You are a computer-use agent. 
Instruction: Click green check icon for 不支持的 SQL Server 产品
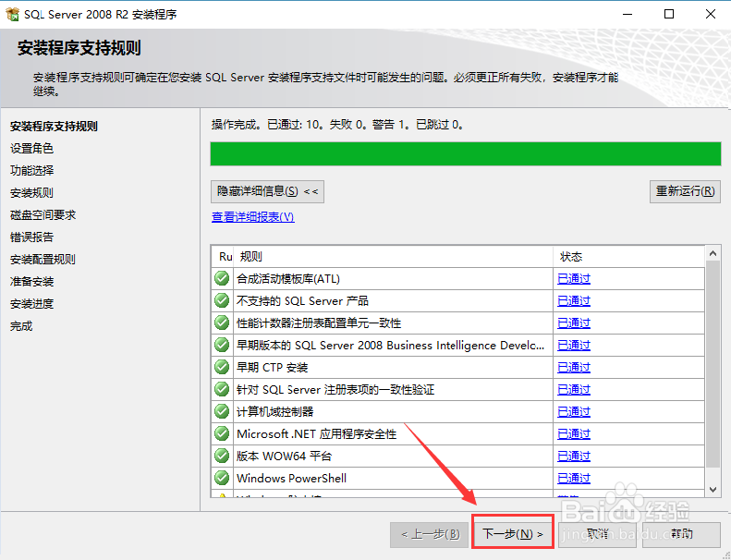tap(222, 300)
